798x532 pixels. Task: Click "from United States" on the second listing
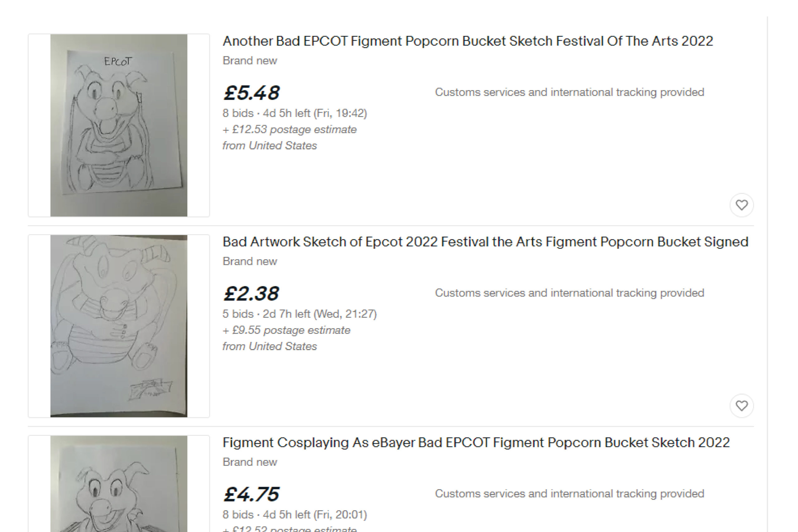pyautogui.click(x=270, y=346)
